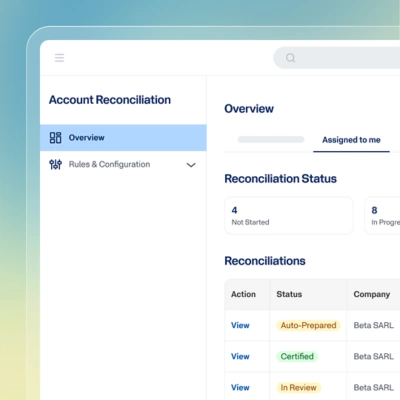Screen dimensions: 400x400
Task: Click the Reconciliation Status heading
Action: tap(280, 179)
